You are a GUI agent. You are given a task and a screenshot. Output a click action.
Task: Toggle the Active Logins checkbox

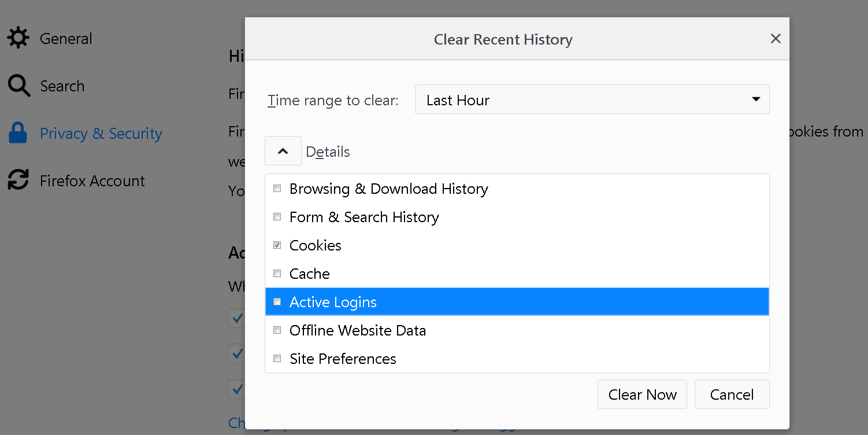click(277, 302)
